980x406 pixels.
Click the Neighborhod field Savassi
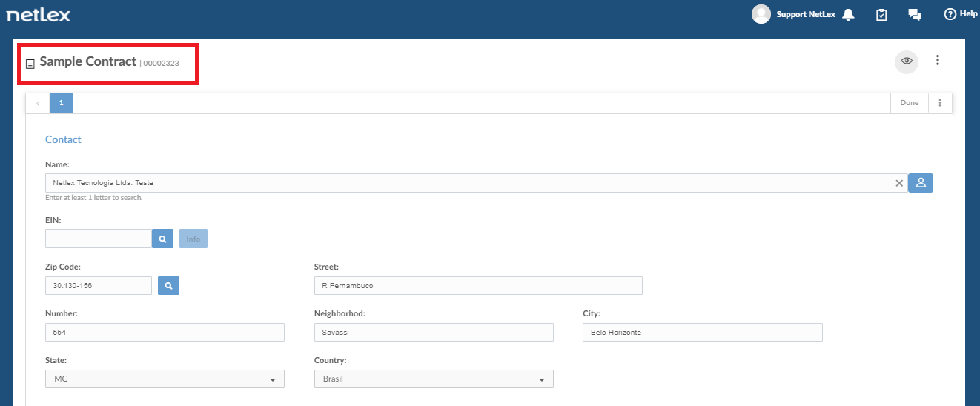click(434, 332)
